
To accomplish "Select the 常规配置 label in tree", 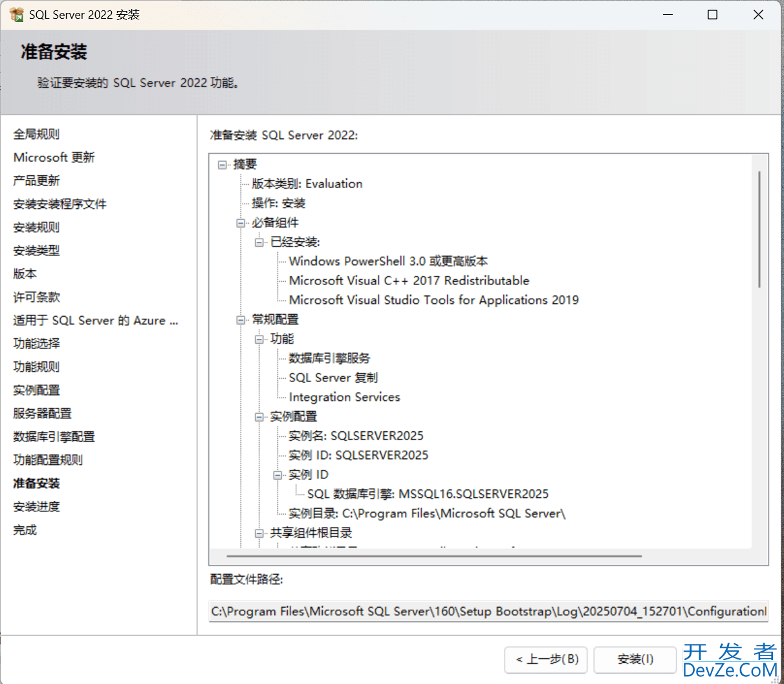I will (275, 319).
